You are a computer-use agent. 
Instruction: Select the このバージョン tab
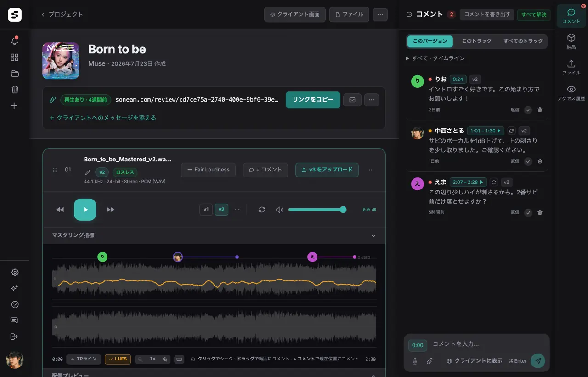(x=430, y=41)
